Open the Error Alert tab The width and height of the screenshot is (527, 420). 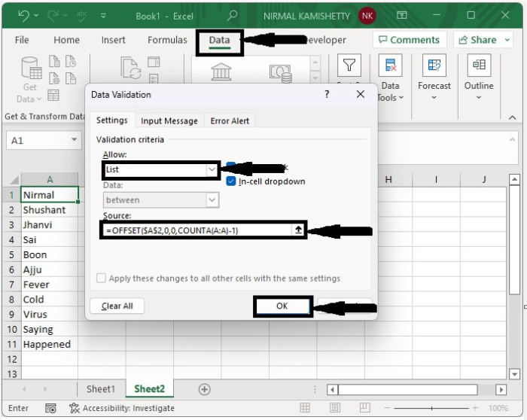click(230, 120)
